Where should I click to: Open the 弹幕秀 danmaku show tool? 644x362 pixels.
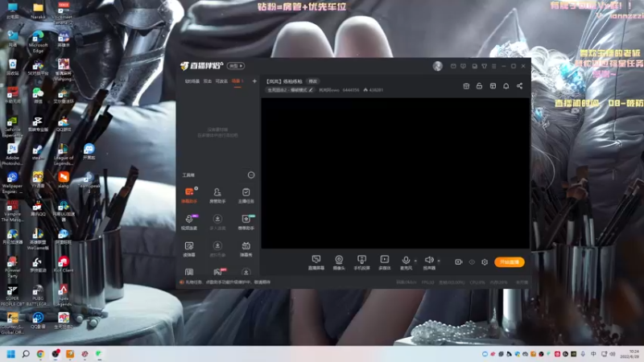246,249
